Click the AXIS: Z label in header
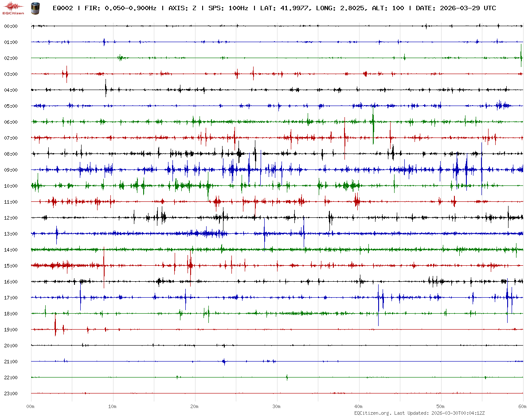This screenshot has height=417, width=532. click(x=183, y=8)
